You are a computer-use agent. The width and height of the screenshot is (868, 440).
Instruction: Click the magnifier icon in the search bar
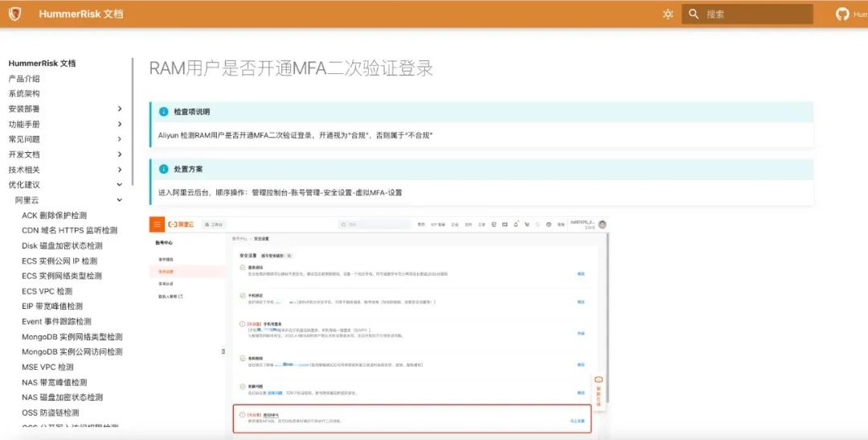tap(694, 14)
